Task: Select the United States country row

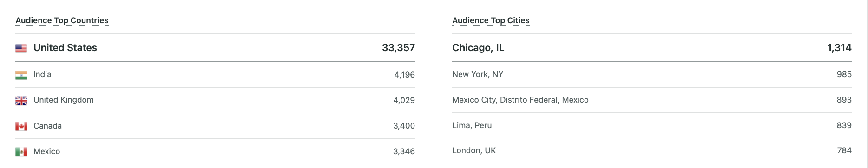Action: 215,48
